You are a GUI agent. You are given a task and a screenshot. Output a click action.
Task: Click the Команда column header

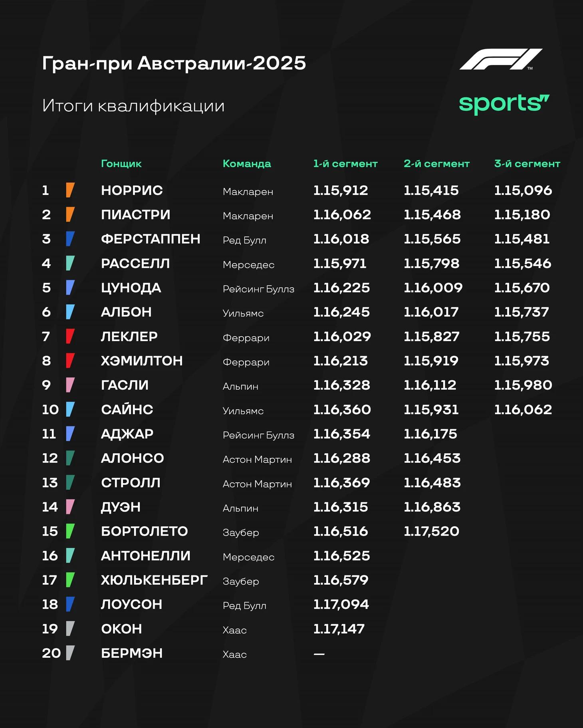247,164
